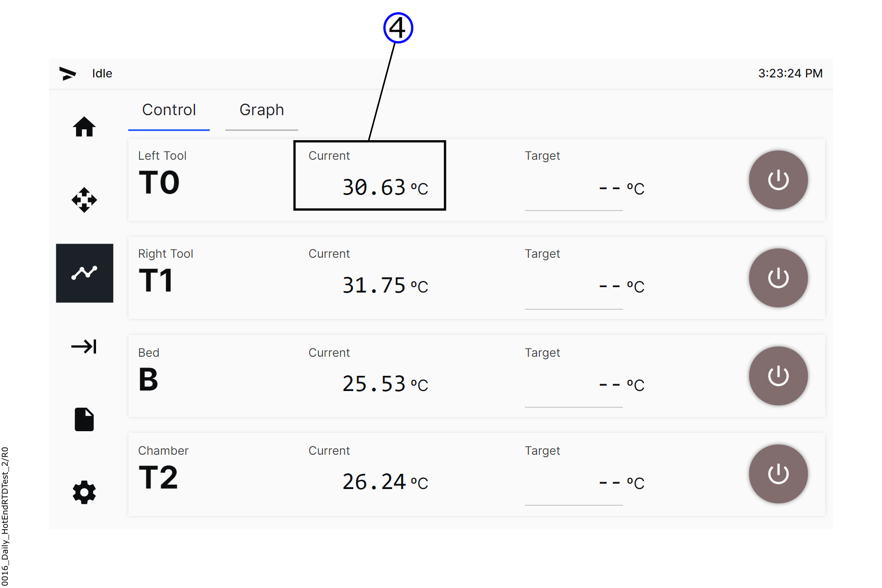Click the printer logo in header
The image size is (882, 588).
[68, 73]
